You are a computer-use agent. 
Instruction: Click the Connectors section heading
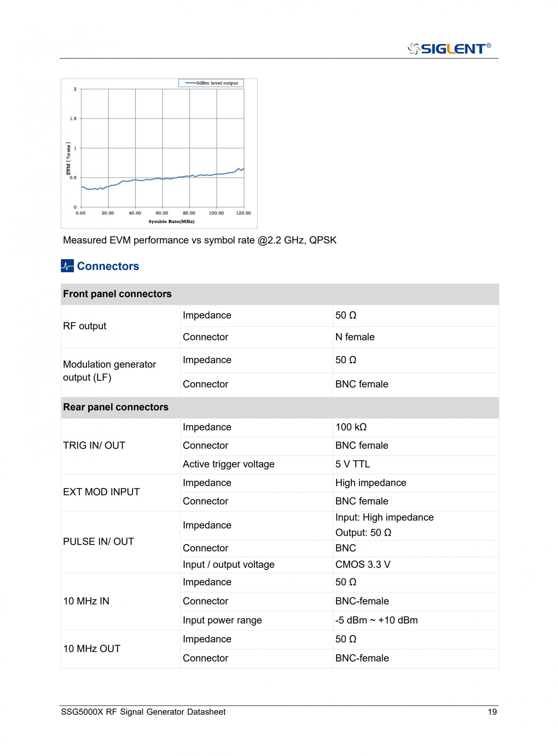(108, 266)
